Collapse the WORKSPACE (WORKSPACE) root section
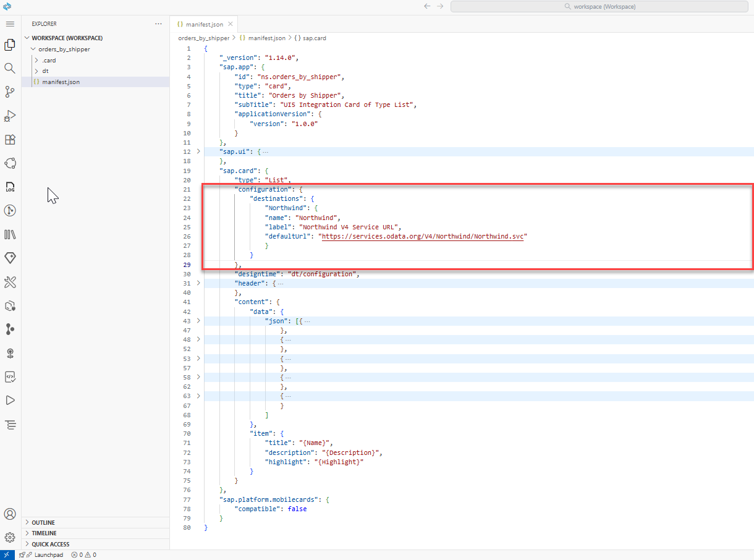Screen dimensions: 754x560 pyautogui.click(x=27, y=38)
